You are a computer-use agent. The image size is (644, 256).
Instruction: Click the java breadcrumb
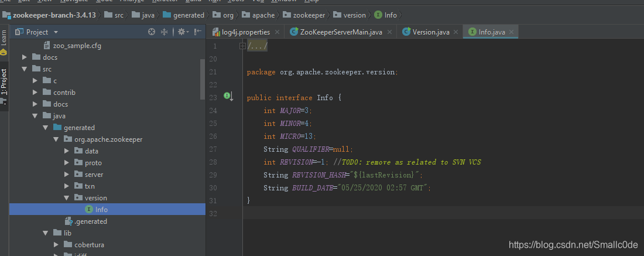point(143,15)
